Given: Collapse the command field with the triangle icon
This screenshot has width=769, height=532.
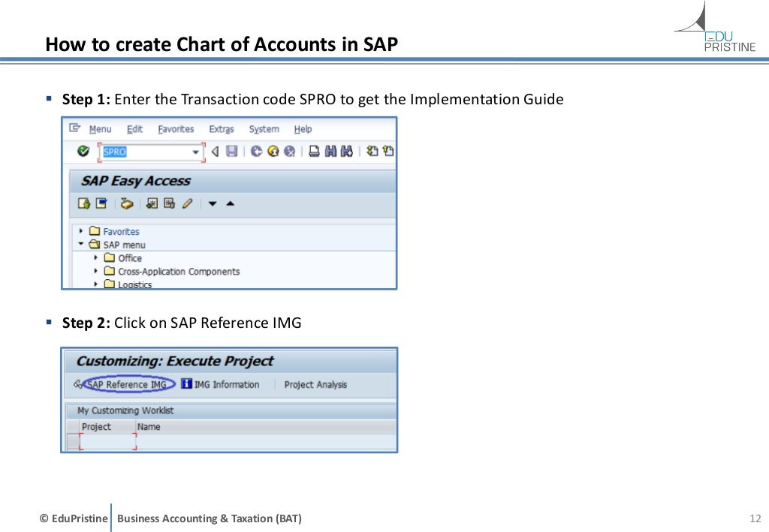Looking at the screenshot, I should click(x=215, y=152).
